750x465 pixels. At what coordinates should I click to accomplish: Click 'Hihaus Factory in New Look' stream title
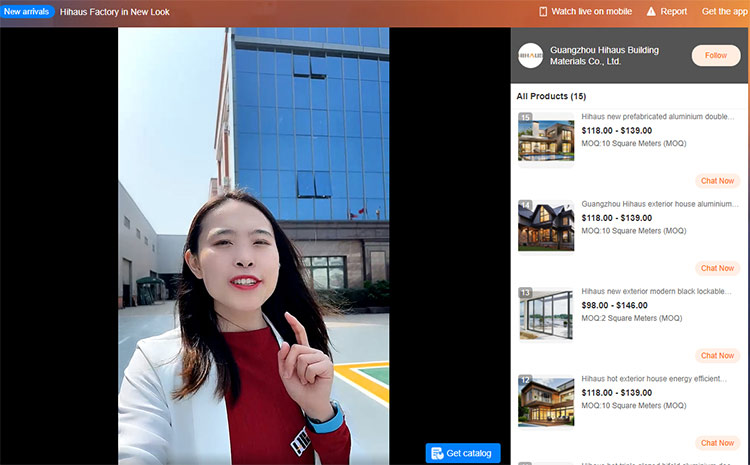(115, 11)
